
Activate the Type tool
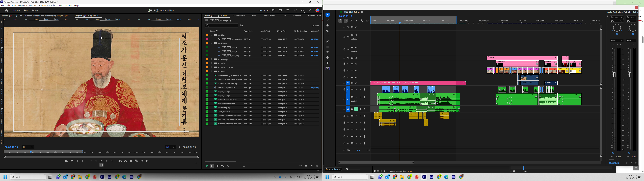(328, 63)
